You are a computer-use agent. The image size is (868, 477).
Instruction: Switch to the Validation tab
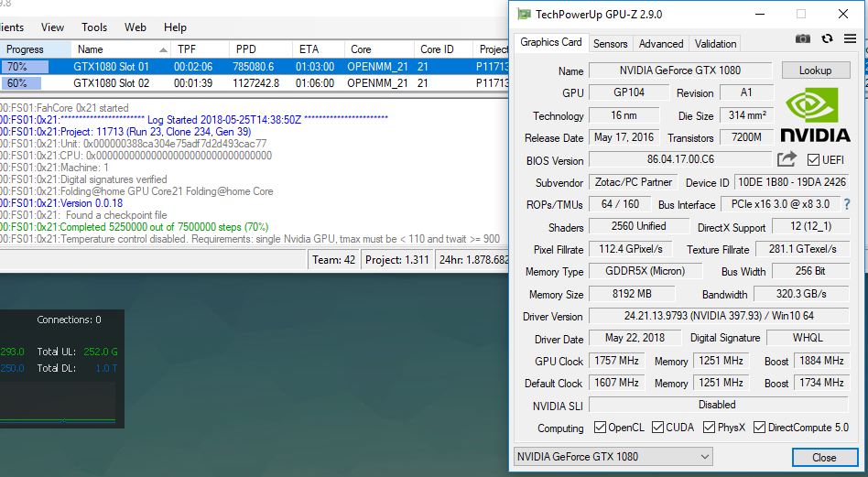point(715,44)
